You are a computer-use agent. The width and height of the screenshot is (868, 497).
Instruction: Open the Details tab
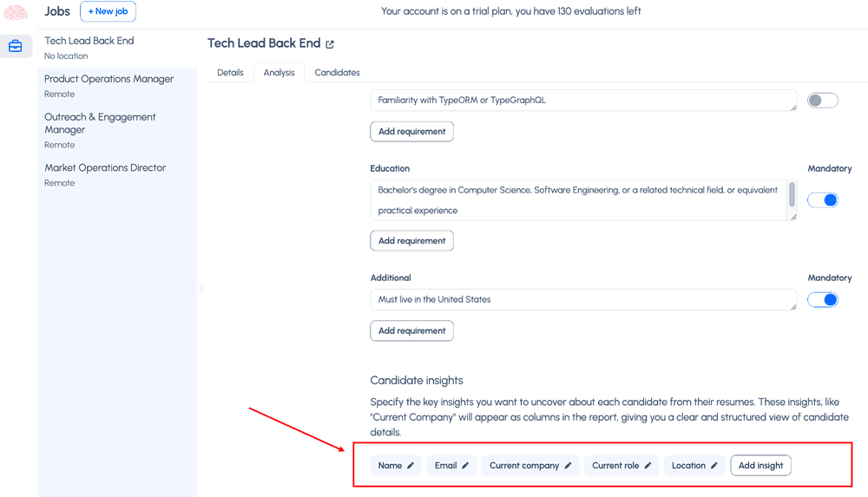(x=230, y=73)
